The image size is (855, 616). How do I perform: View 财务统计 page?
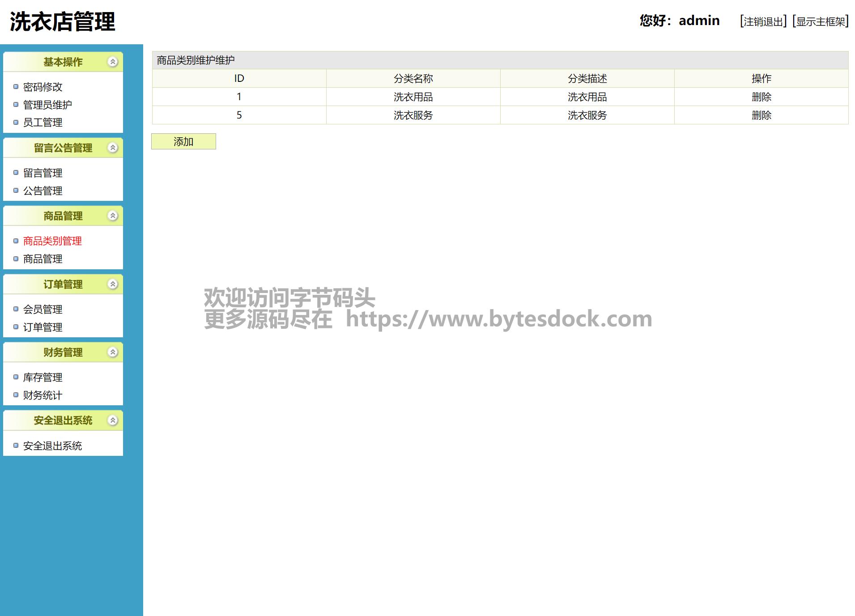43,395
